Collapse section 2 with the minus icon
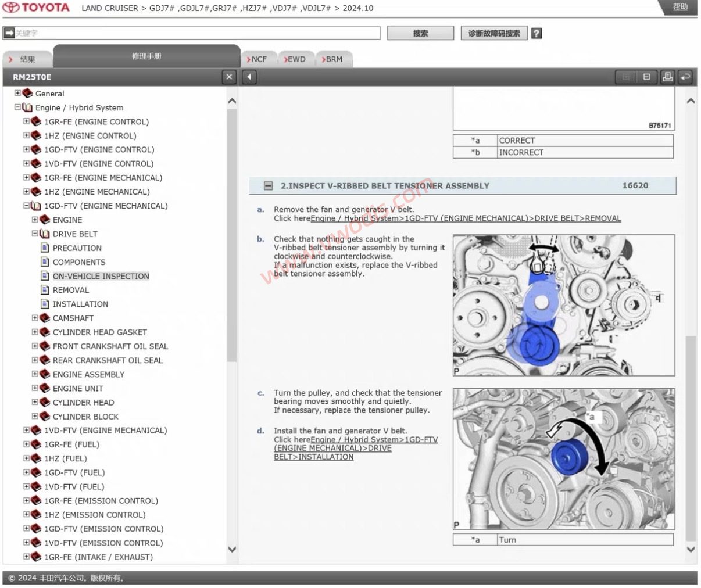 click(x=268, y=186)
